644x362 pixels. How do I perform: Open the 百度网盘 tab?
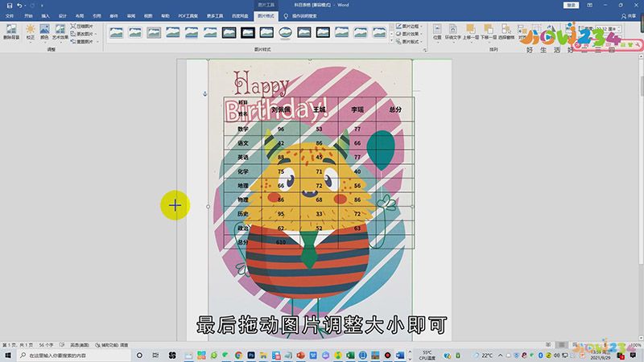pyautogui.click(x=240, y=16)
